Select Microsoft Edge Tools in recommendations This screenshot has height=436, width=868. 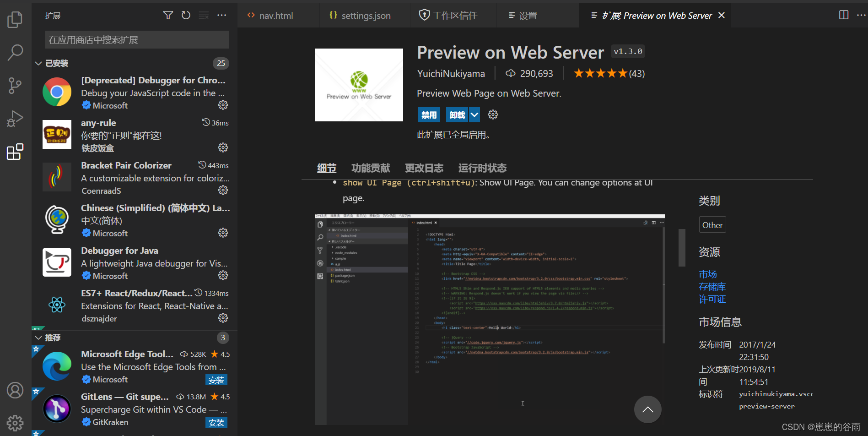(135, 366)
